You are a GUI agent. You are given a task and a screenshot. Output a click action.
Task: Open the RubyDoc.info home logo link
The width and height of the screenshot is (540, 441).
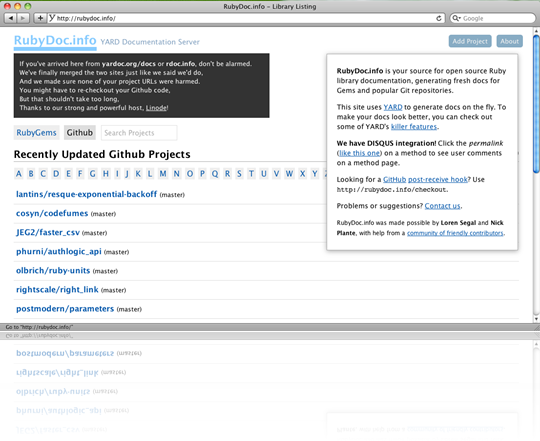pos(55,41)
